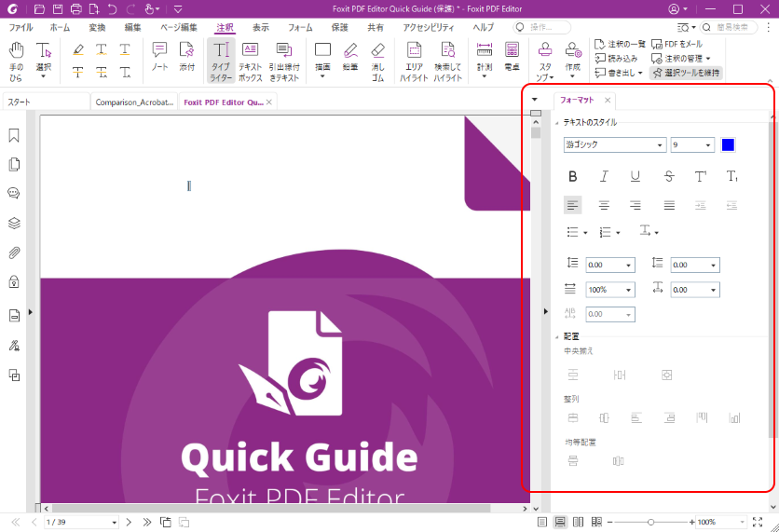This screenshot has height=532, width=779.
Task: Switch to the Comparison_Acrobat document tab
Action: (134, 102)
